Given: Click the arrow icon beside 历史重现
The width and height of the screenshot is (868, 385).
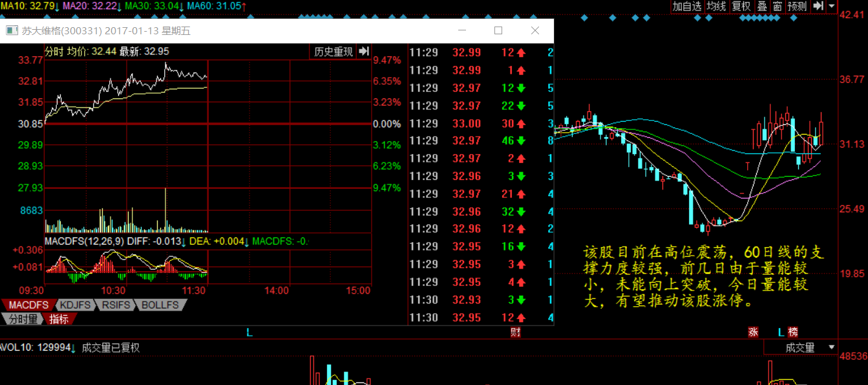Looking at the screenshot, I should tap(364, 52).
